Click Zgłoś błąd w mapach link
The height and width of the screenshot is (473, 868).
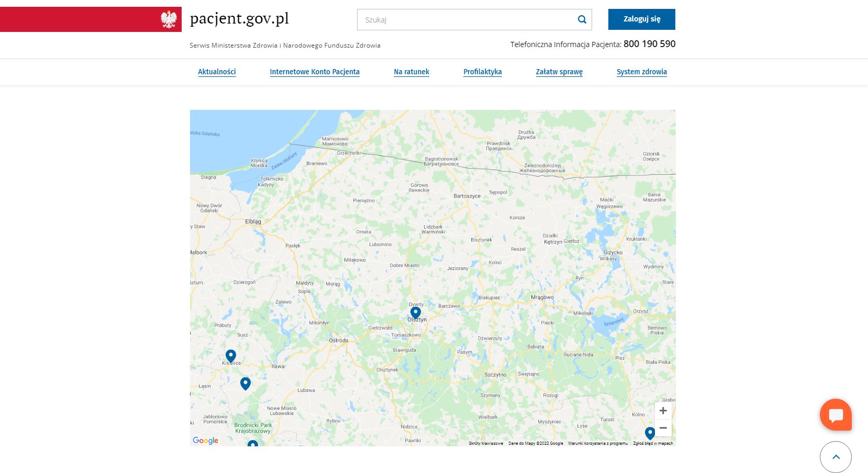[653, 443]
